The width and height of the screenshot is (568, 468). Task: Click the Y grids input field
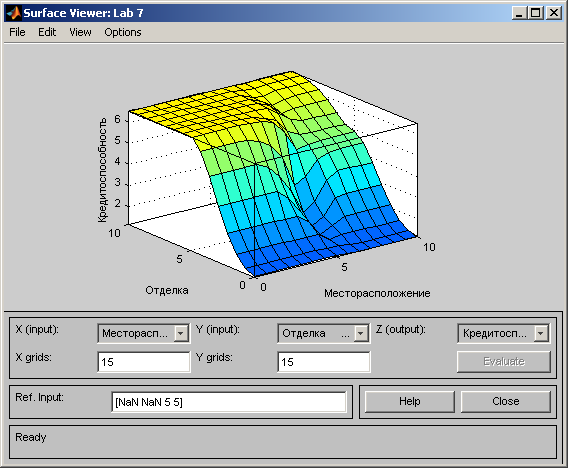[323, 362]
